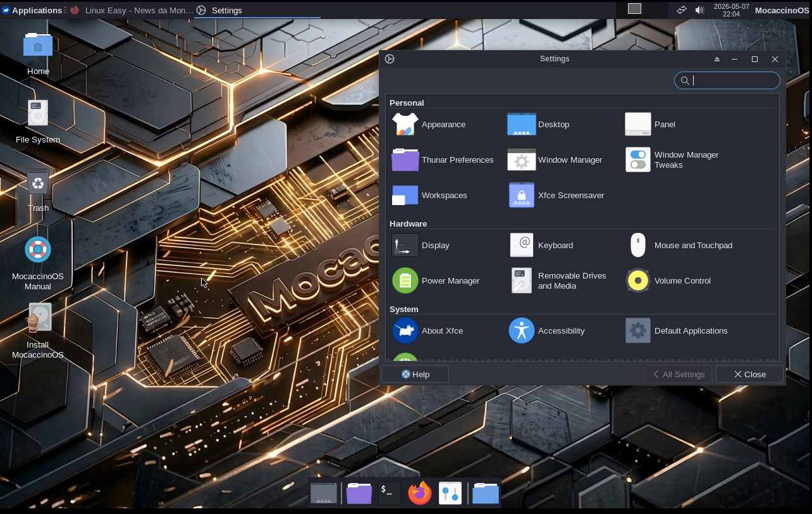
Task: Switch to Linux Easy Firefox window in taskbar
Action: 132,10
